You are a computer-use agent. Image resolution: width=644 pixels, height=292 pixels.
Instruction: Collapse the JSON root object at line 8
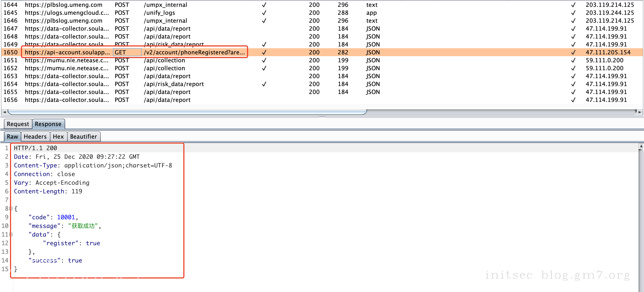click(x=11, y=208)
